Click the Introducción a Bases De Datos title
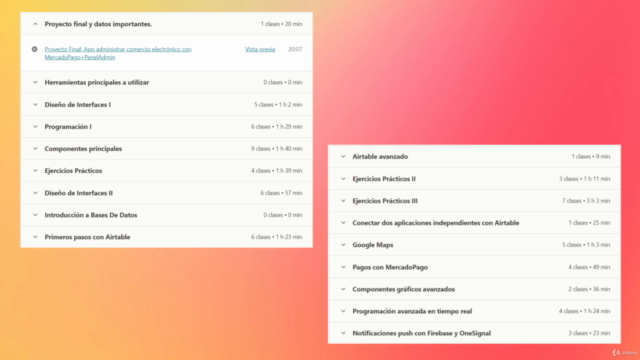 pos(91,215)
